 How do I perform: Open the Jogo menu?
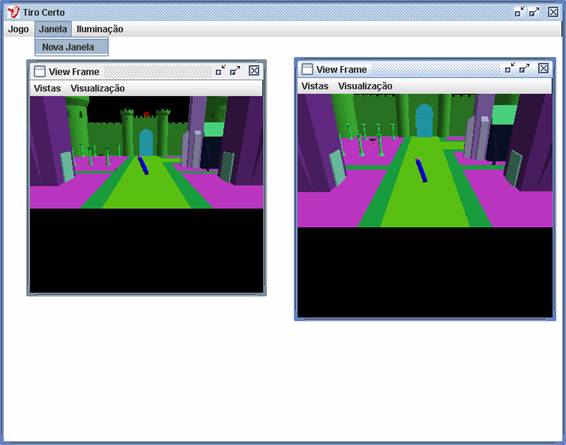tap(18, 29)
